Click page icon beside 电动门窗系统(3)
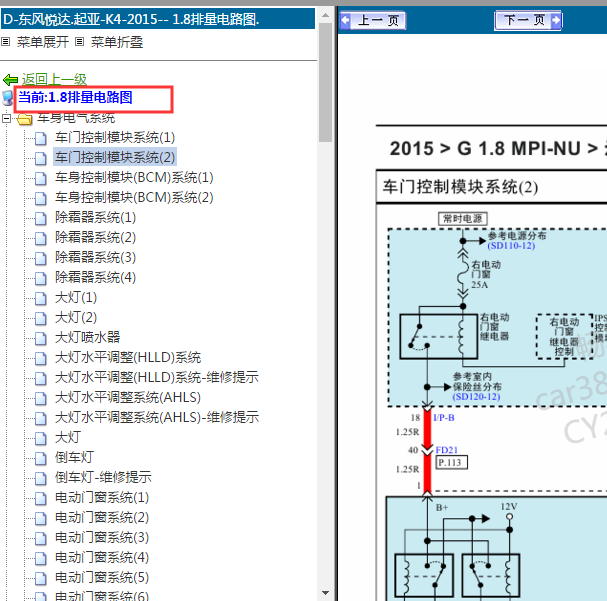The image size is (607, 601). click(41, 539)
